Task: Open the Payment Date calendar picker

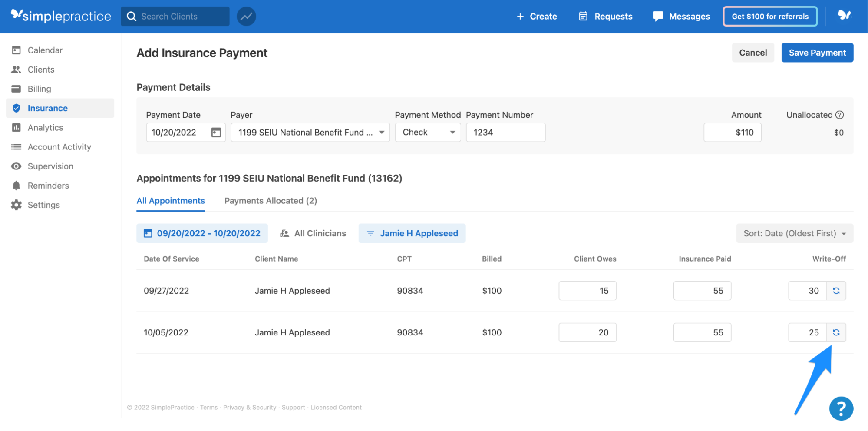Action: (x=217, y=132)
